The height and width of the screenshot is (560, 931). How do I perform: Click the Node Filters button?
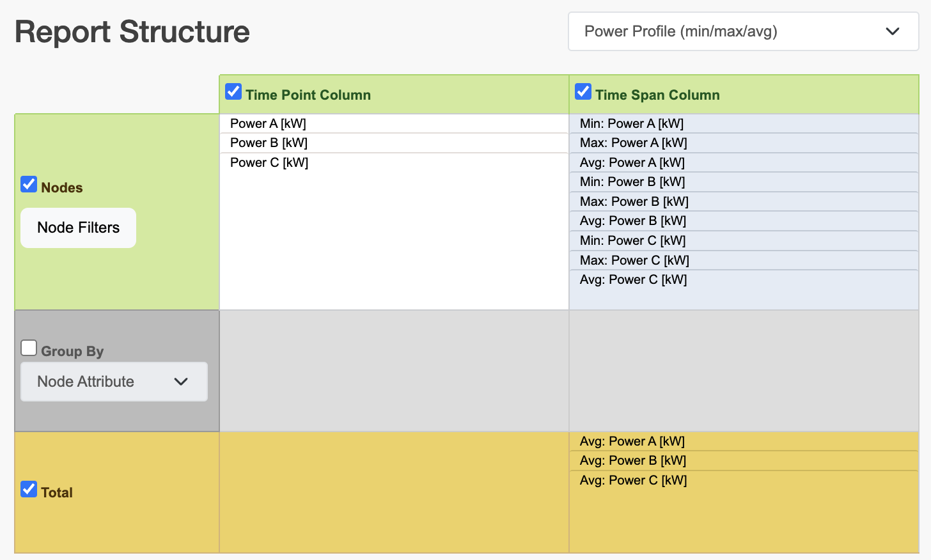coord(78,228)
